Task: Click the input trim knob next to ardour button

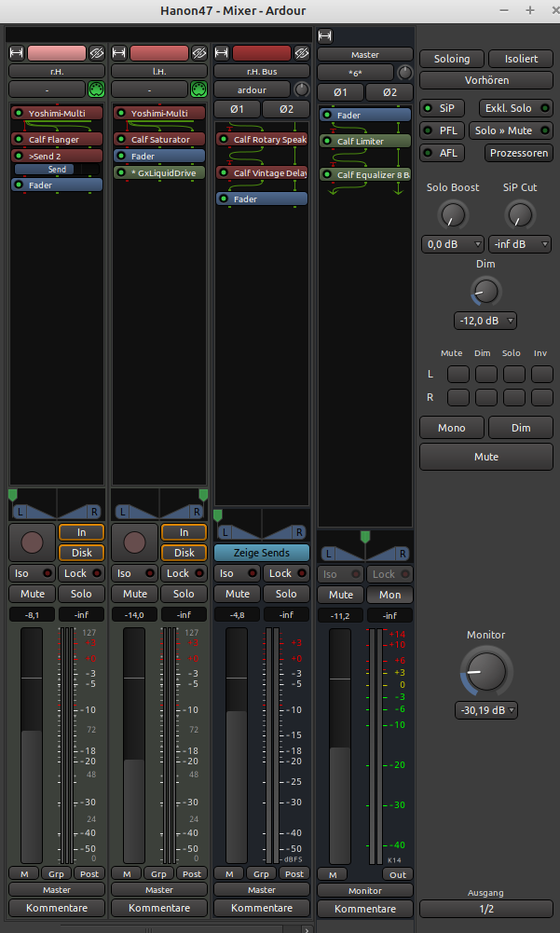Action: [x=302, y=89]
